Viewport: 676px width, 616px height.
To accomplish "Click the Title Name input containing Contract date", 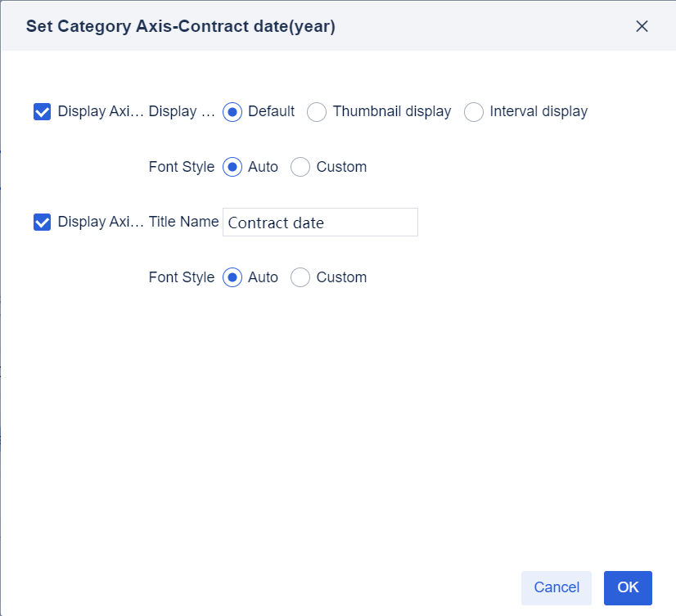I will 320,223.
